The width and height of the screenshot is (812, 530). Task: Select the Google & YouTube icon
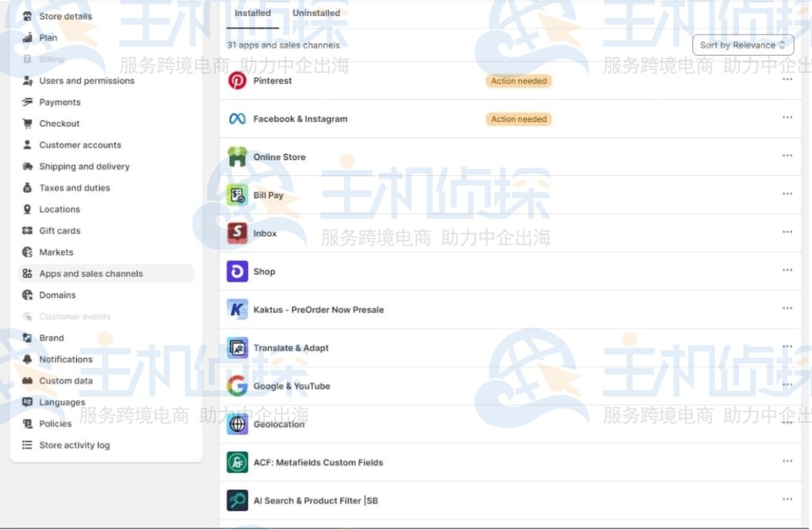click(237, 386)
